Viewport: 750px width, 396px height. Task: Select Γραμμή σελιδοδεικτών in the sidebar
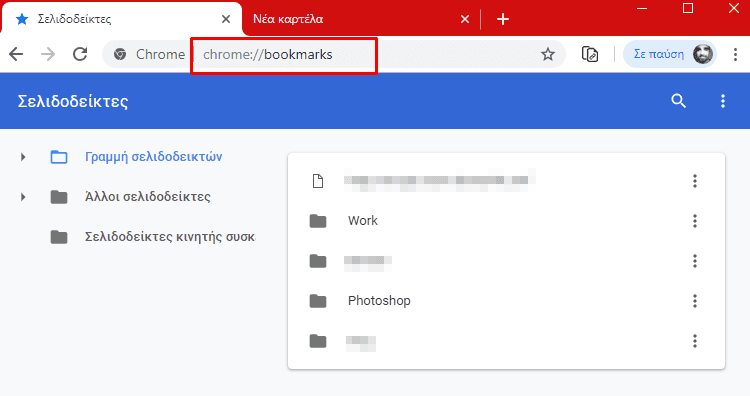pos(153,157)
